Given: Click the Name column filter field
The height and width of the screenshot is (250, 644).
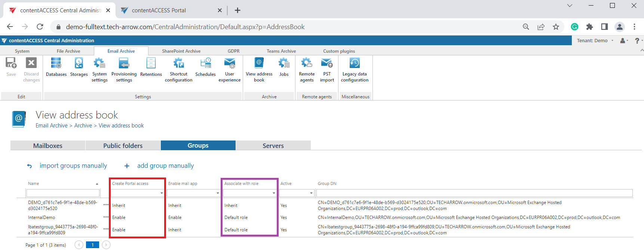Looking at the screenshot, I should coord(63,193).
